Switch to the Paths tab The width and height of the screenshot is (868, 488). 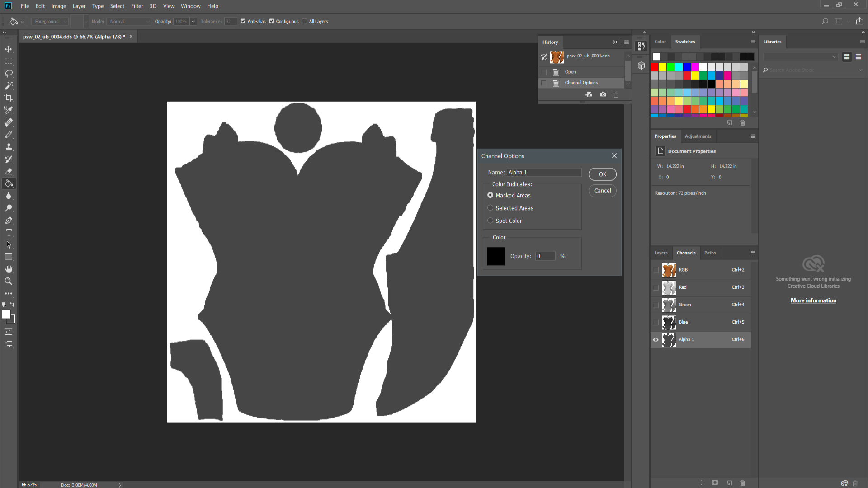tap(710, 253)
